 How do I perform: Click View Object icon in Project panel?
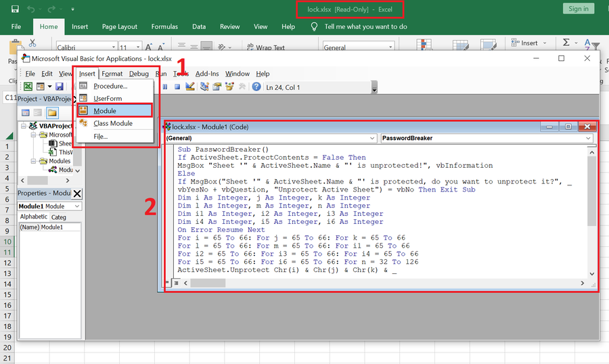(x=38, y=113)
